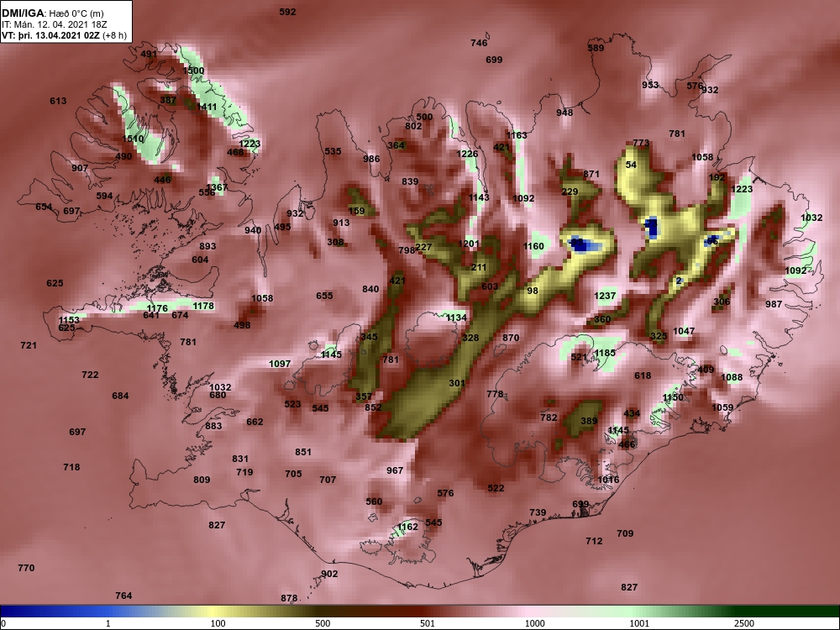
Task: Select the map value 159
Action: [356, 211]
